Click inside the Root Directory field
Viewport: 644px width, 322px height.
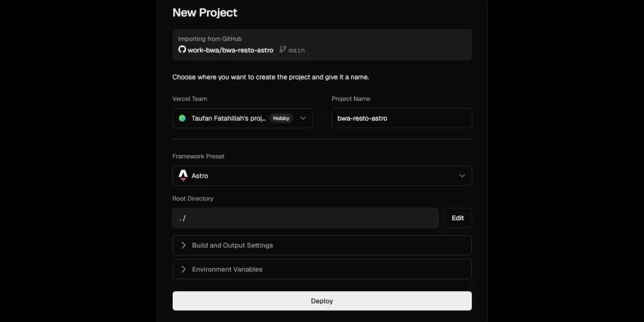pos(305,218)
